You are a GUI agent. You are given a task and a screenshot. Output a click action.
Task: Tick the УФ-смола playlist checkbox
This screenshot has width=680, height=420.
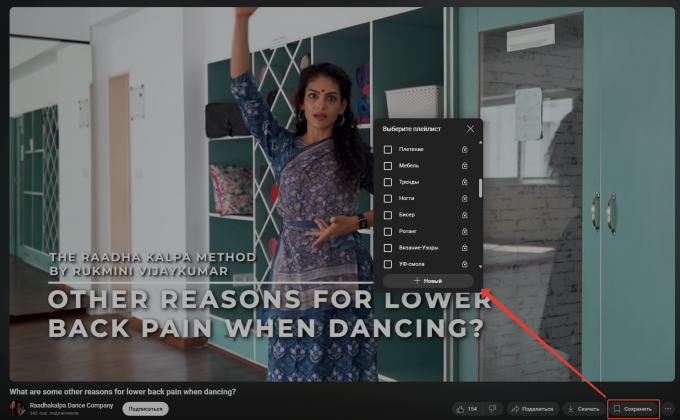tap(388, 264)
